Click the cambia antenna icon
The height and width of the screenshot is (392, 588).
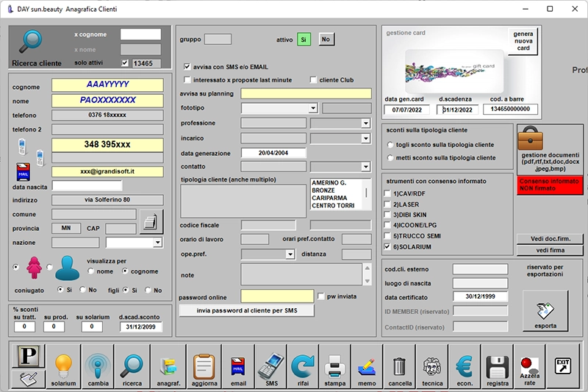(x=98, y=366)
